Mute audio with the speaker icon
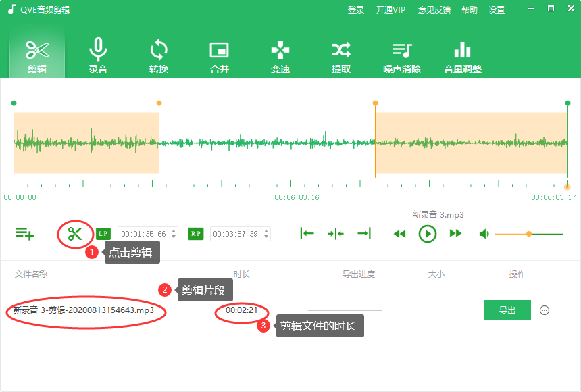 point(484,233)
